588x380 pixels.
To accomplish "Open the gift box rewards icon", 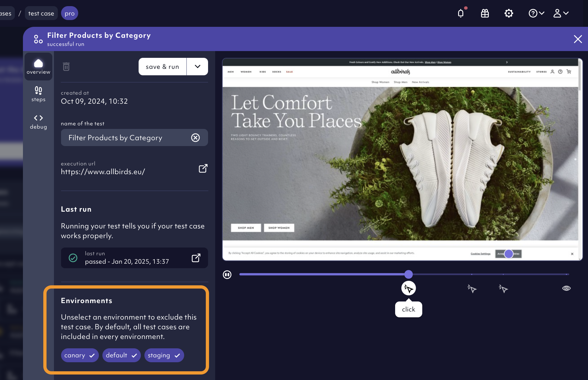I will pyautogui.click(x=485, y=13).
